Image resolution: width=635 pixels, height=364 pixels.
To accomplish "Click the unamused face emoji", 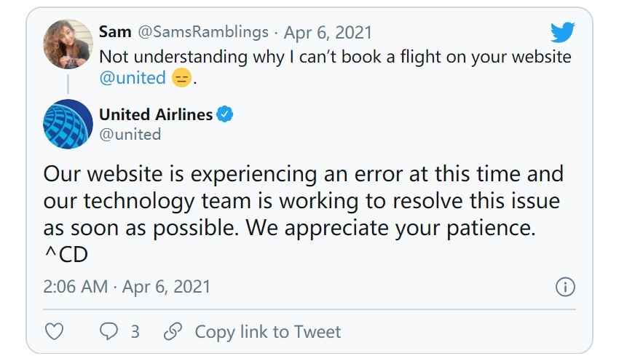I will click(181, 78).
